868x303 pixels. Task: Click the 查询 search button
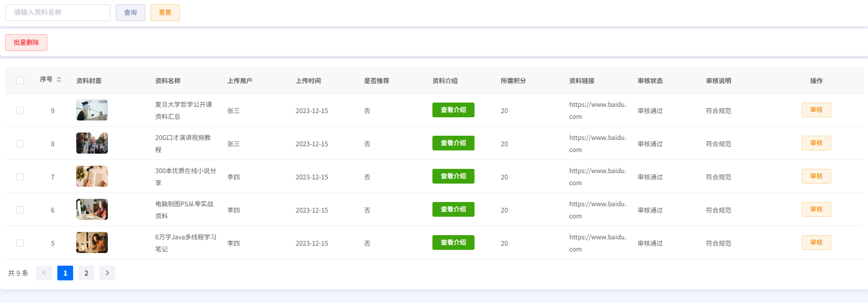pyautogui.click(x=130, y=13)
